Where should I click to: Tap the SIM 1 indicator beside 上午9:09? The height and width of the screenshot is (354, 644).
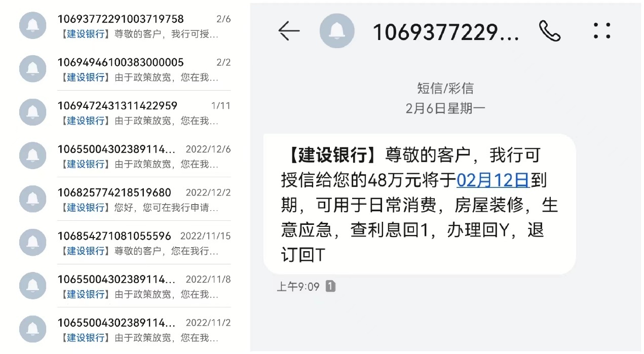(330, 286)
